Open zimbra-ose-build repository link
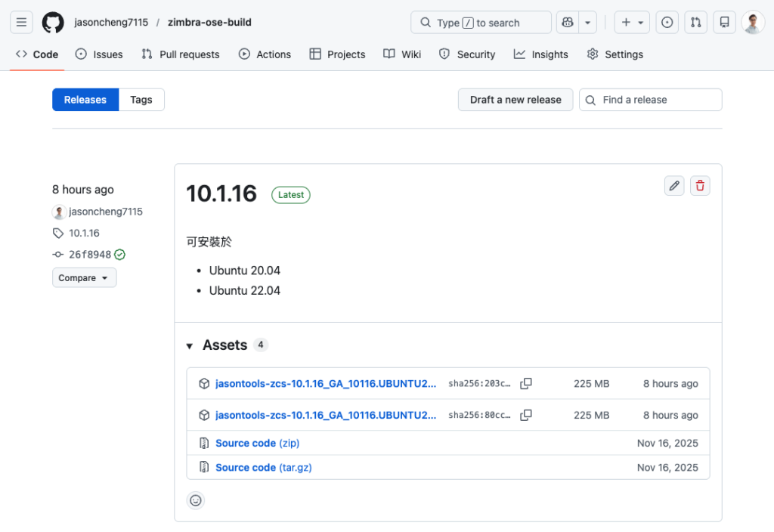Viewport: 774px width, 532px height. 209,22
